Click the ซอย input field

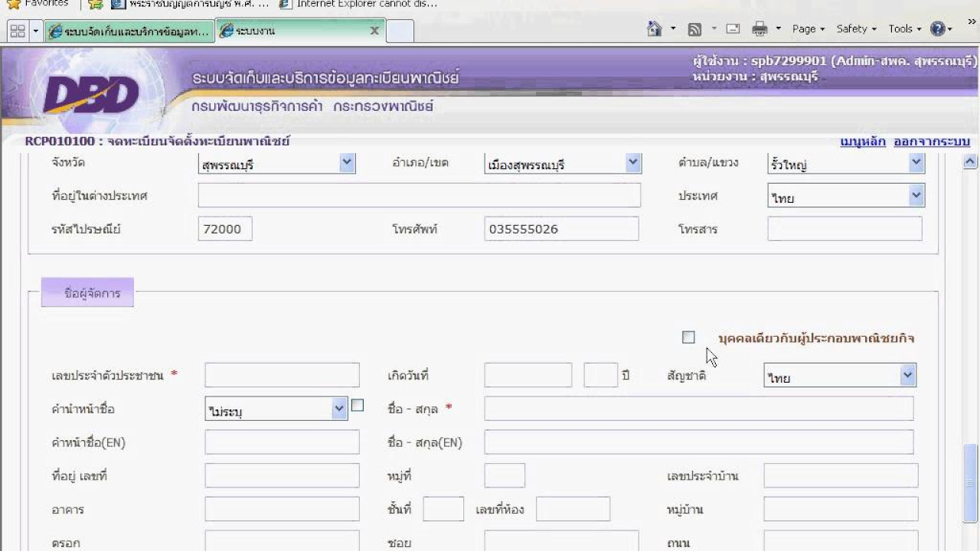click(561, 541)
